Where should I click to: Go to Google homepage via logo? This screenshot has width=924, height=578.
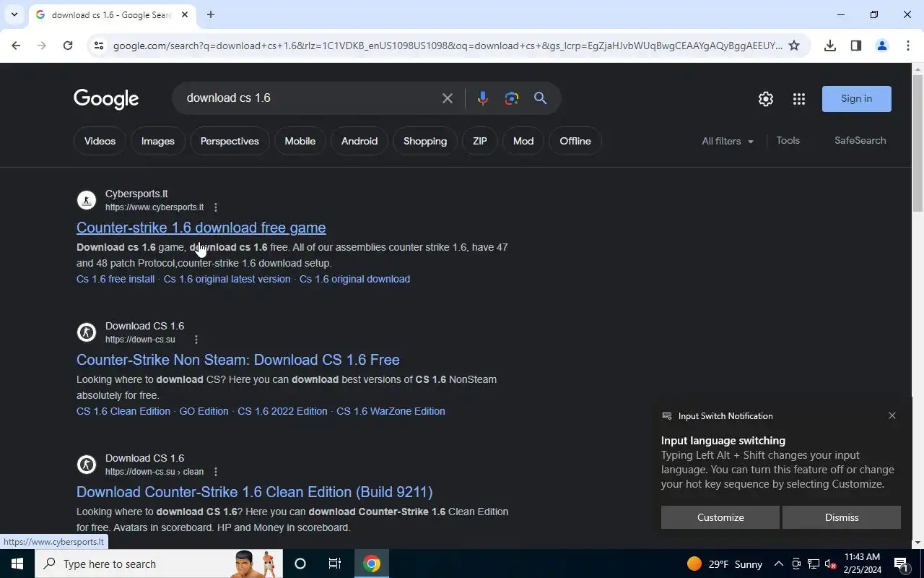(x=106, y=99)
